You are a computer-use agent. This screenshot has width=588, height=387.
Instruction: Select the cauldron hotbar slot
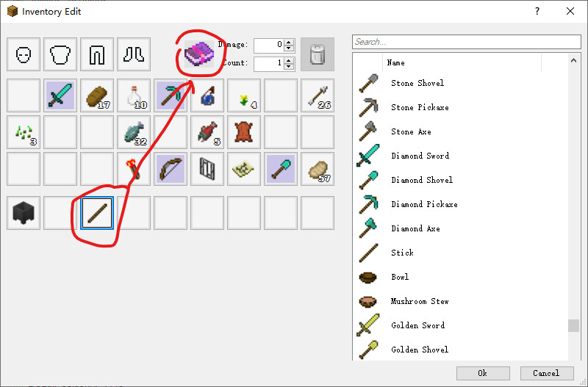[x=24, y=213]
